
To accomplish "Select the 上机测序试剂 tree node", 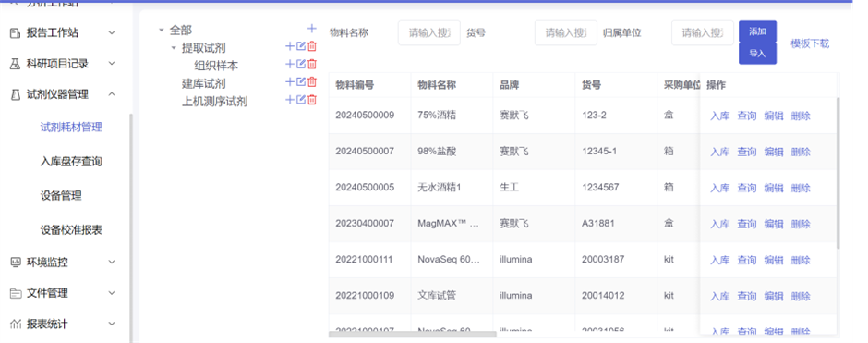I will click(x=215, y=102).
